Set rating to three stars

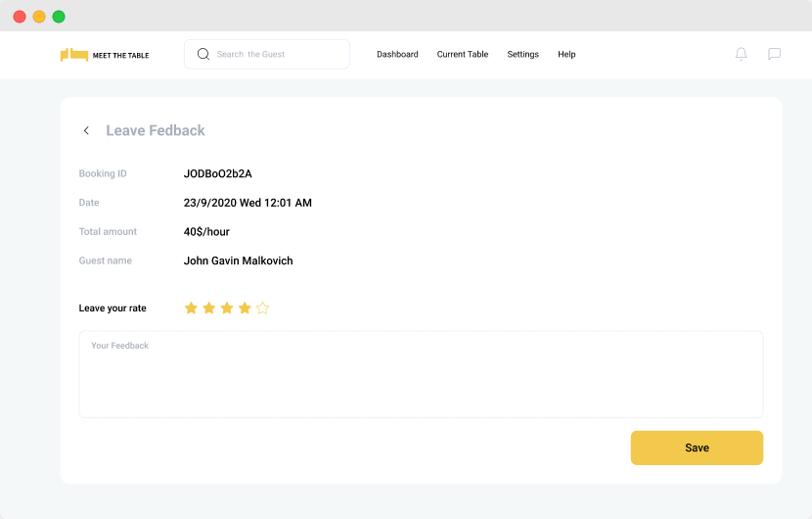pos(227,308)
